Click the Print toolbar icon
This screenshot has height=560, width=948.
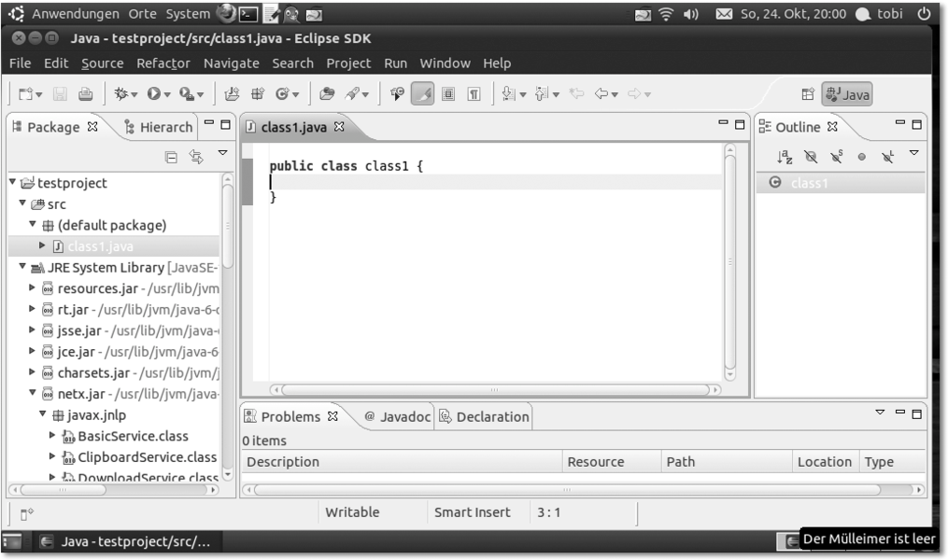[85, 94]
